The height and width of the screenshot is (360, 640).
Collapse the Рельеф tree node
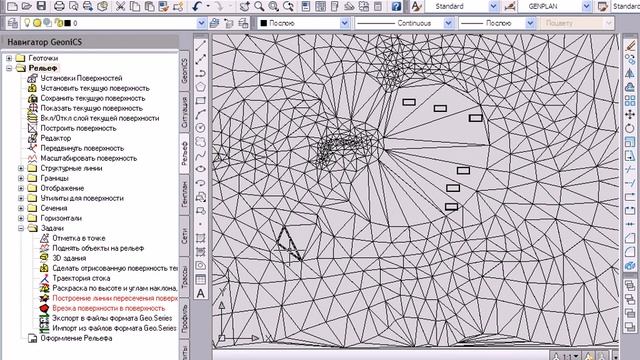(x=9, y=68)
